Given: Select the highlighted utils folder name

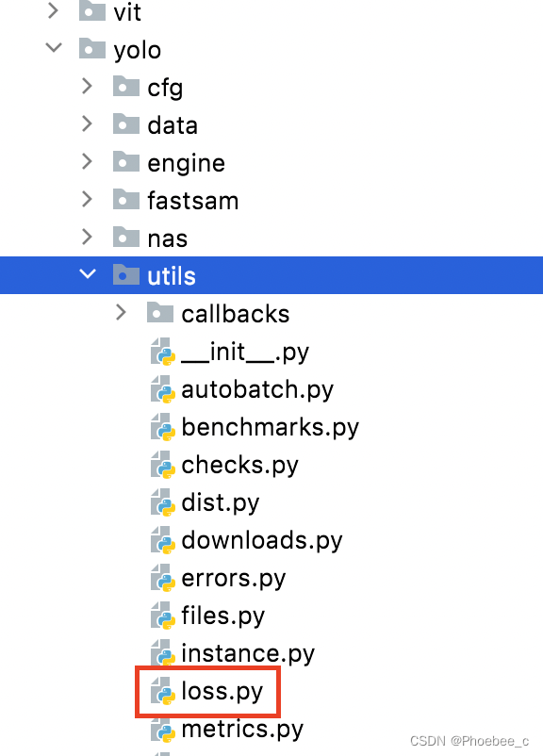Looking at the screenshot, I should click(x=172, y=276).
